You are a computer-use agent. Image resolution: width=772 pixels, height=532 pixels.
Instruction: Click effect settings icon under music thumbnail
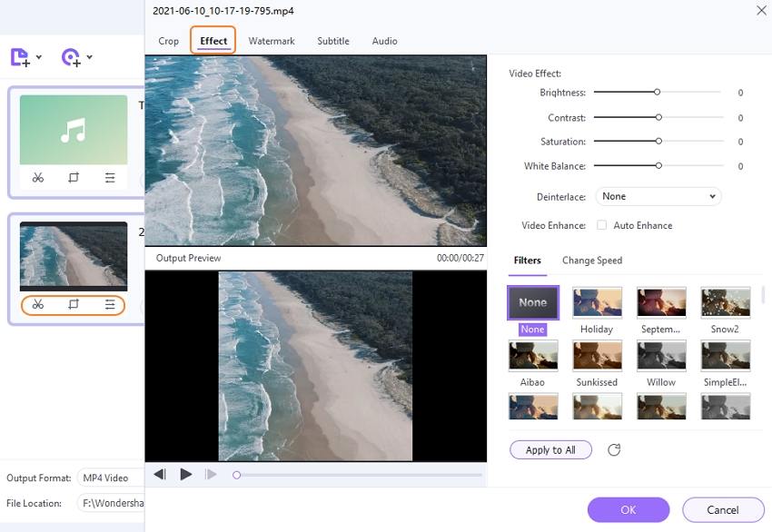[x=110, y=178]
